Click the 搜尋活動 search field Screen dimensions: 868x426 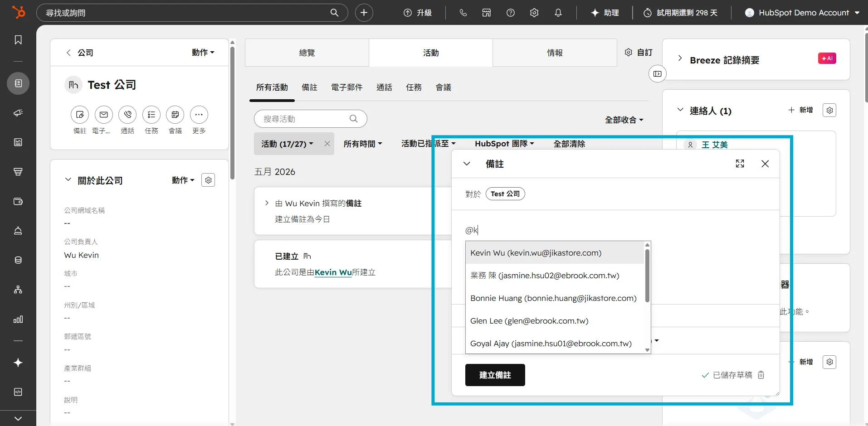pyautogui.click(x=311, y=119)
